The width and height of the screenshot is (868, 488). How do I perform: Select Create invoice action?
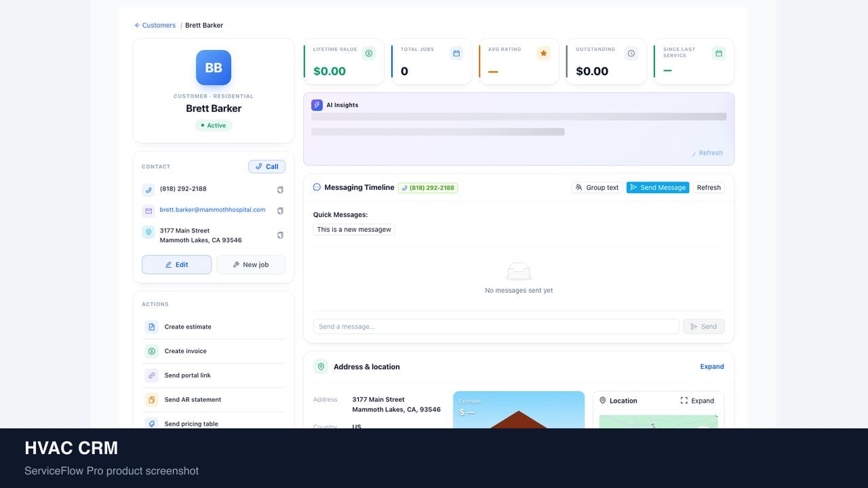click(214, 351)
